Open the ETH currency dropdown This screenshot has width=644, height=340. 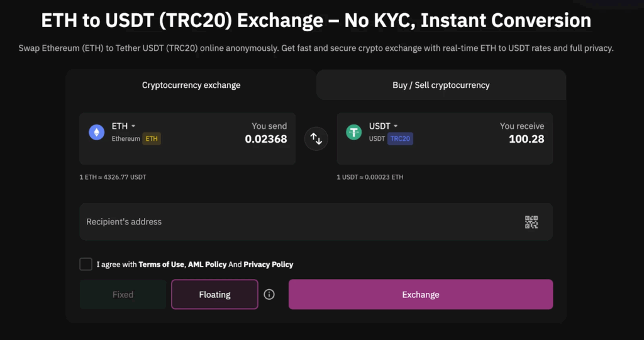[x=124, y=126]
